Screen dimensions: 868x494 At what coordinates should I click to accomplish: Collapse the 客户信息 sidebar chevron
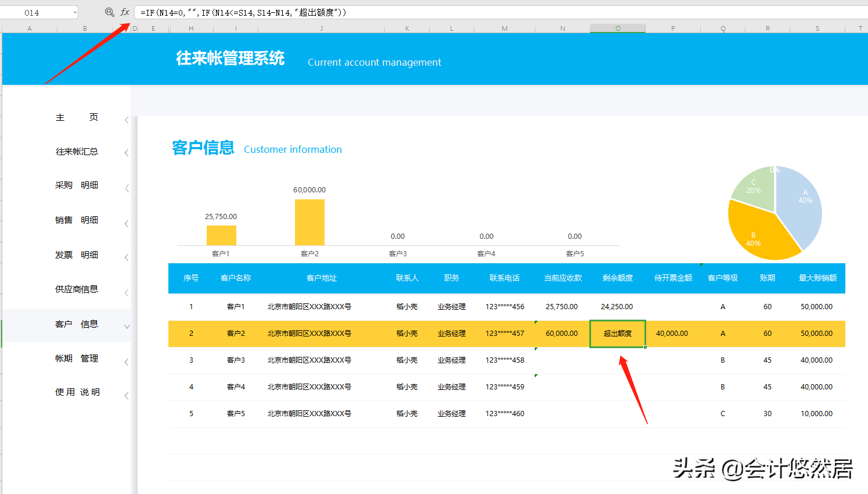pos(127,327)
